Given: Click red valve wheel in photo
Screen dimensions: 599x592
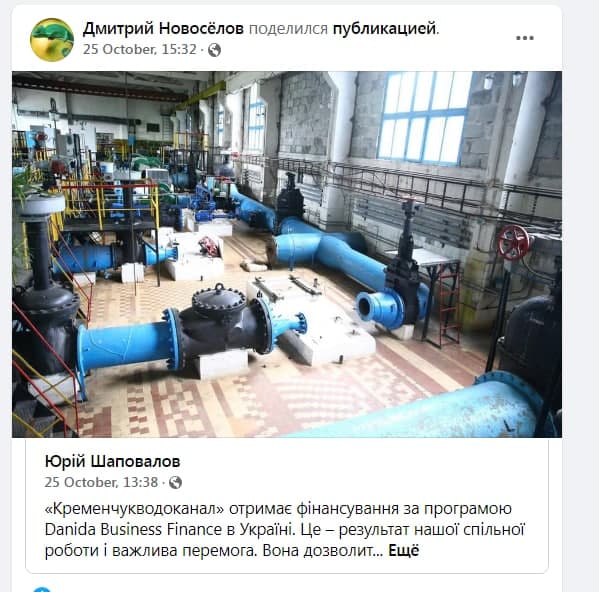Looking at the screenshot, I should (x=514, y=242).
